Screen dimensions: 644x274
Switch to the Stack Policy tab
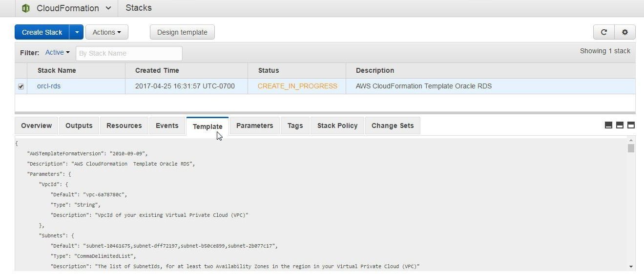point(337,126)
